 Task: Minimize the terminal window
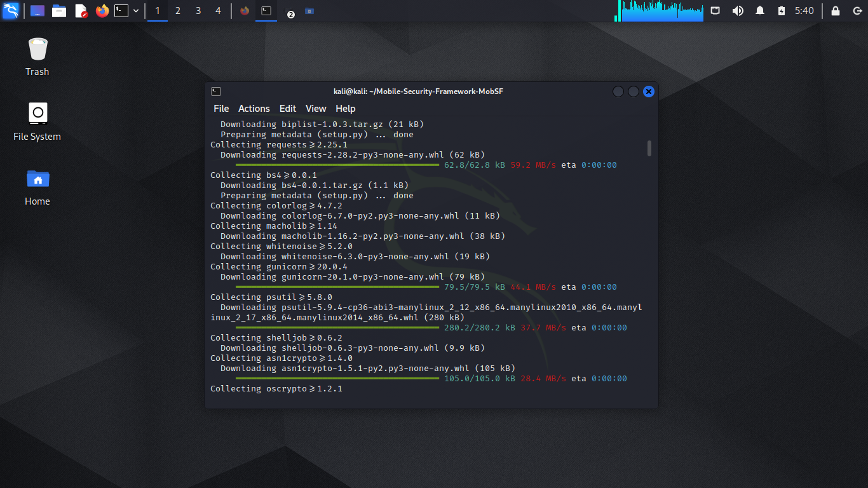(x=618, y=91)
